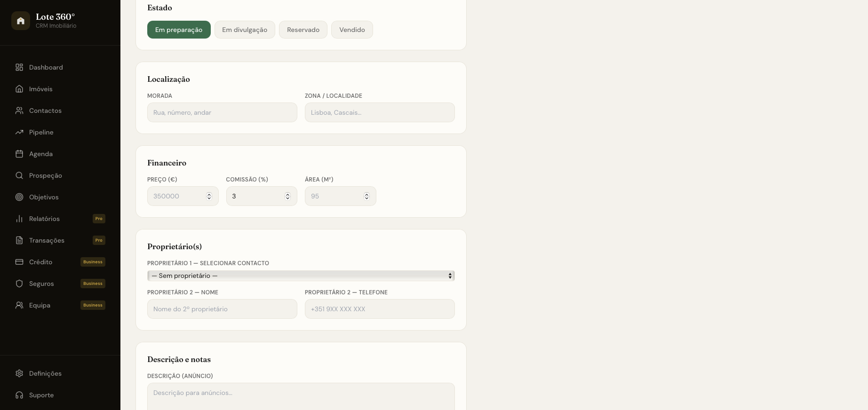Image resolution: width=868 pixels, height=410 pixels.
Task: Click the Definições gear icon
Action: 19,373
